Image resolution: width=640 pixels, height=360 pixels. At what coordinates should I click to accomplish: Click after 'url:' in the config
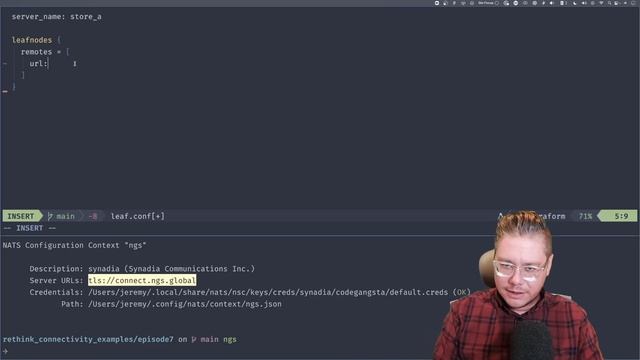[49, 64]
